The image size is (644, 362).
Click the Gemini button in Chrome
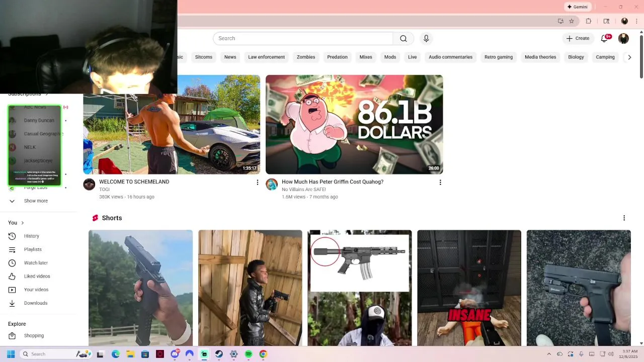[x=577, y=7]
